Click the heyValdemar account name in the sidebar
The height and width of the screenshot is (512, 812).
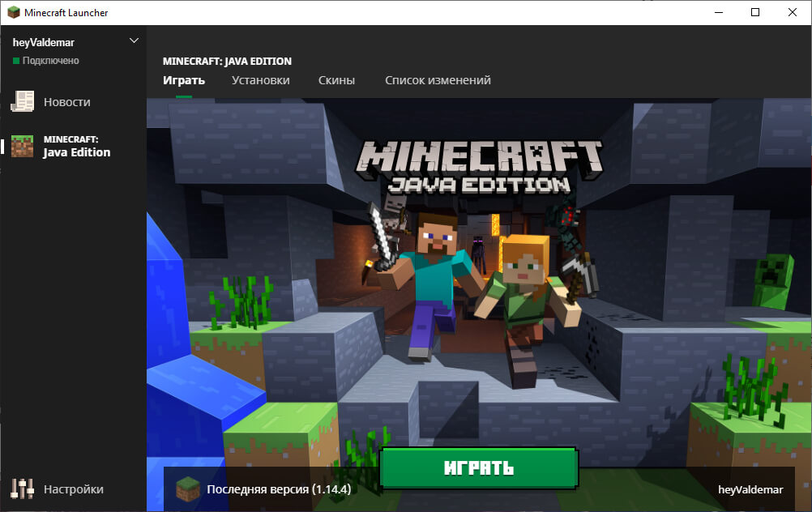[x=44, y=42]
